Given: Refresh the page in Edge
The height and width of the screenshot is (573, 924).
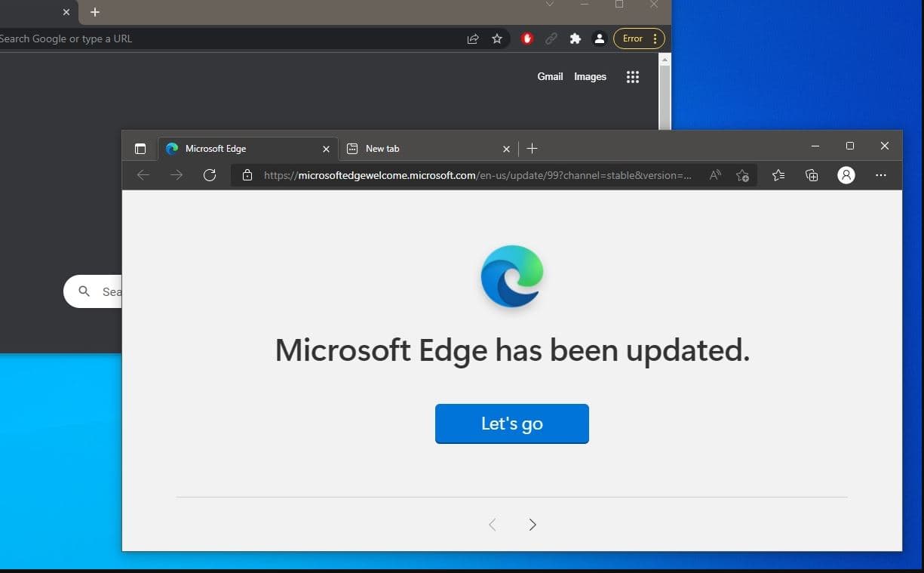Looking at the screenshot, I should (x=210, y=175).
